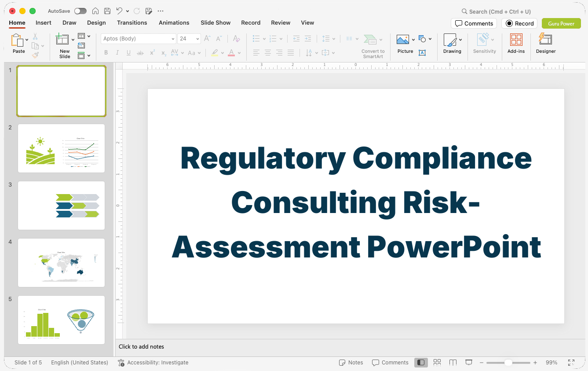Open the Animations tab
588x371 pixels.
click(x=174, y=22)
